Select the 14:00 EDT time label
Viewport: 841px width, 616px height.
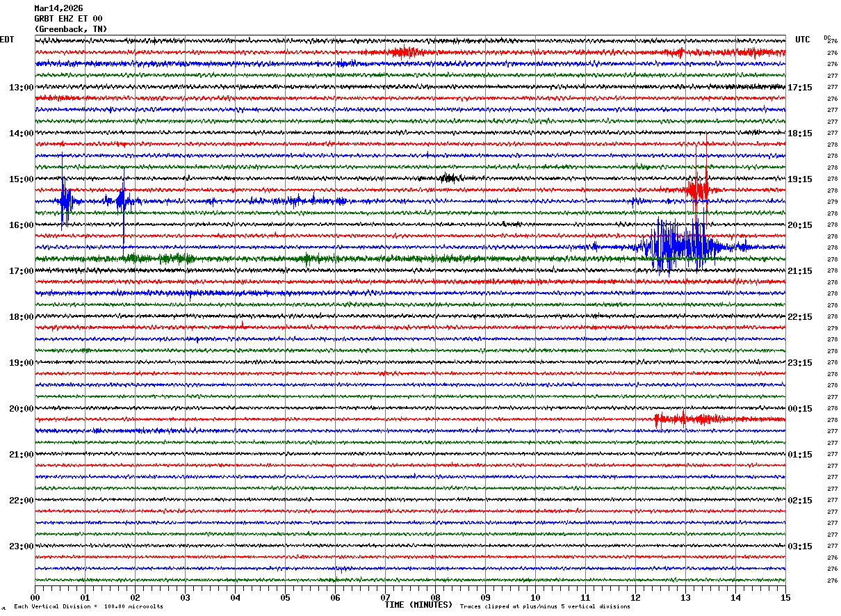[21, 133]
